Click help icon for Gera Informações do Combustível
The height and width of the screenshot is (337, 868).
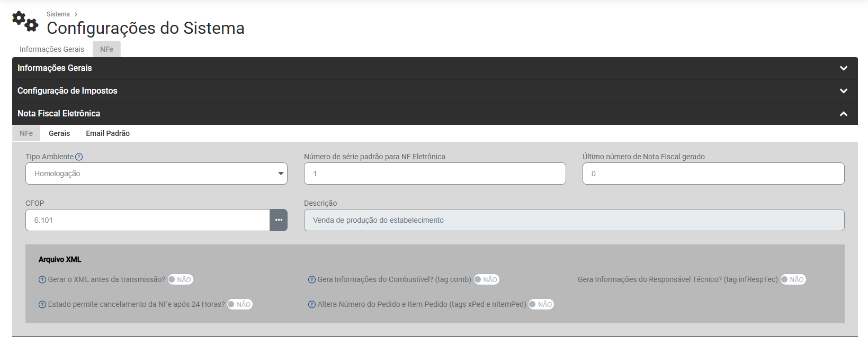pos(312,280)
